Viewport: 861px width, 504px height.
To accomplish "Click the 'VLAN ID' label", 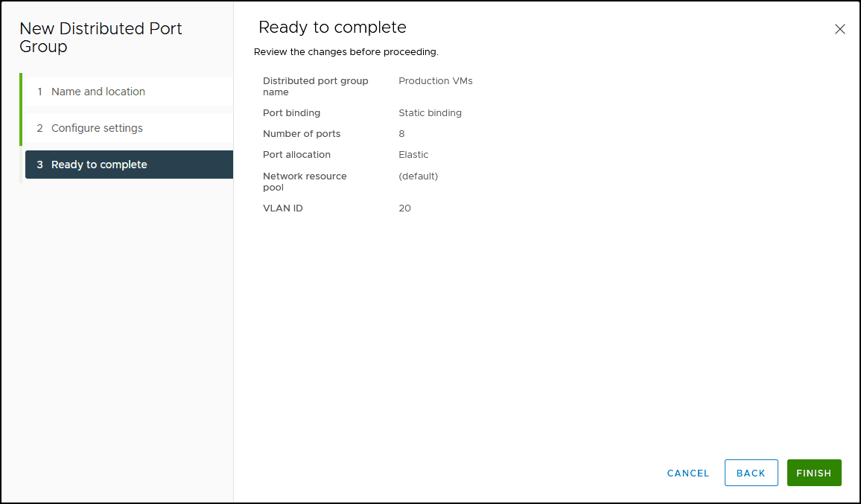I will point(283,208).
